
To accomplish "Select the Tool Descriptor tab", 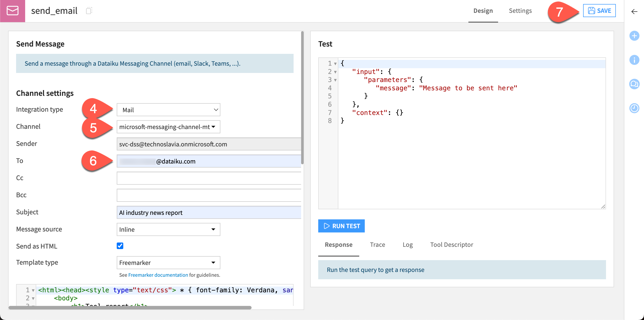I will click(x=452, y=245).
